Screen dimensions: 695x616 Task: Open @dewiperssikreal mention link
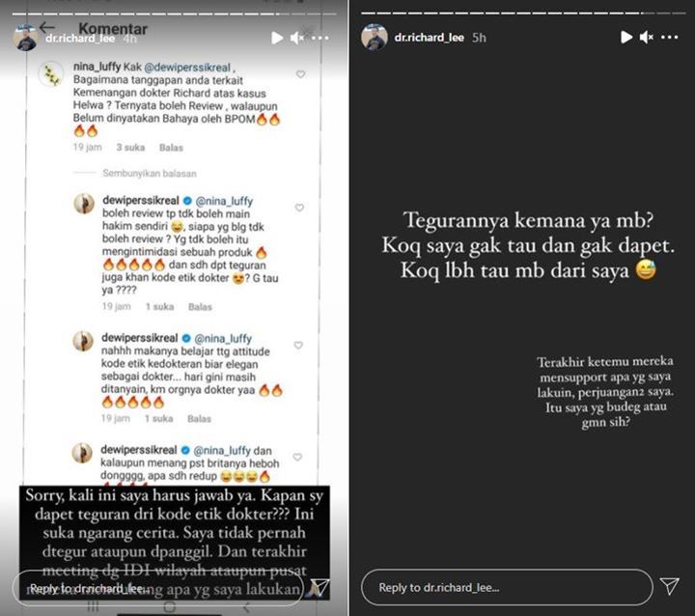click(x=187, y=68)
